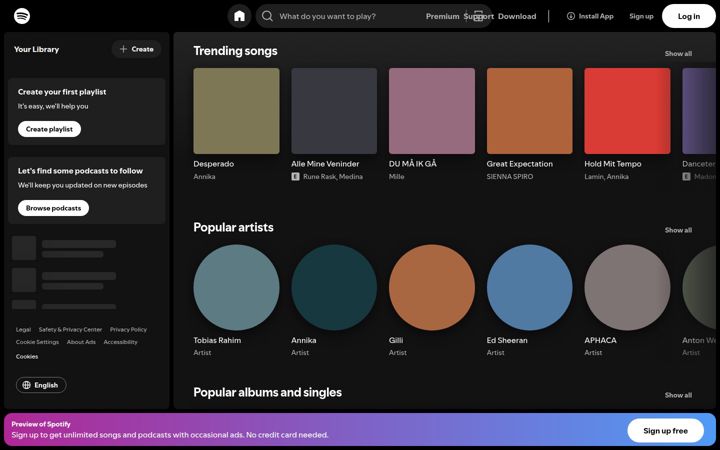Image resolution: width=720 pixels, height=450 pixels.
Task: Open the DU MÅ IK GÅ cover
Action: pyautogui.click(x=432, y=111)
